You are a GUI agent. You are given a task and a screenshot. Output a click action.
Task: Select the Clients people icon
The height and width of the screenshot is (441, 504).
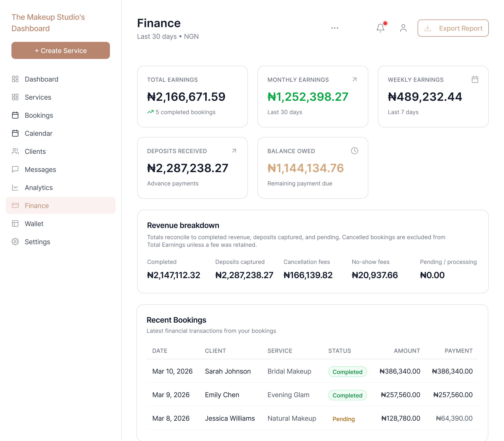[15, 151]
